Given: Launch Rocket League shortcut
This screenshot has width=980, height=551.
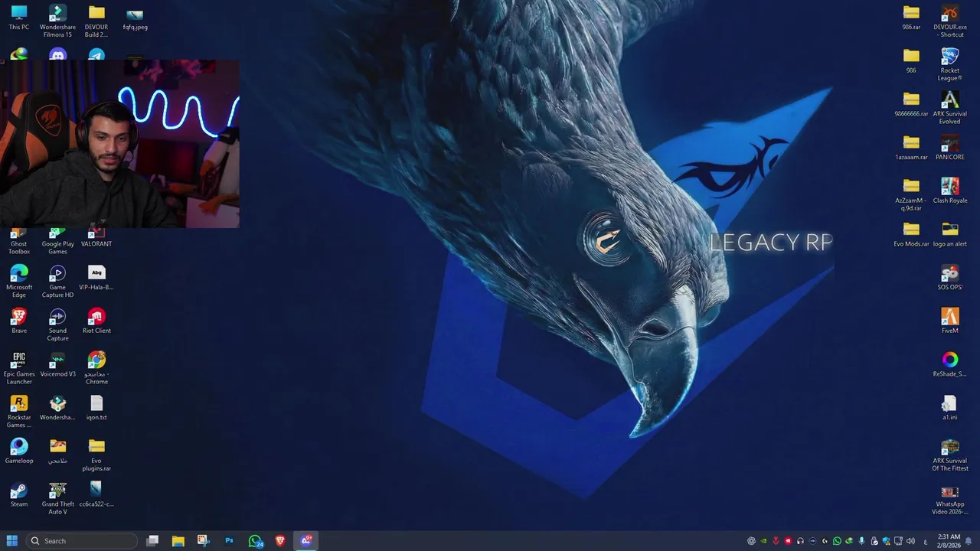Looking at the screenshot, I should [949, 64].
